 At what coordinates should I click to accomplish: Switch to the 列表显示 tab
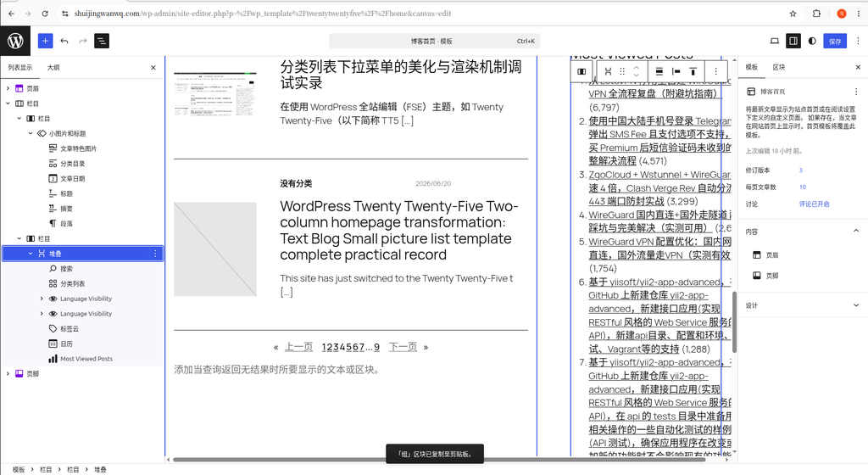[x=20, y=68]
